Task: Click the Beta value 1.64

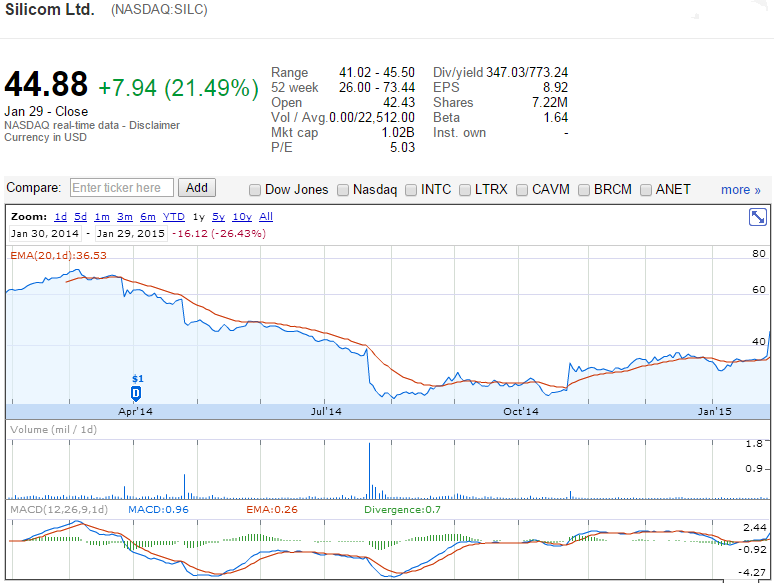Action: click(x=555, y=117)
